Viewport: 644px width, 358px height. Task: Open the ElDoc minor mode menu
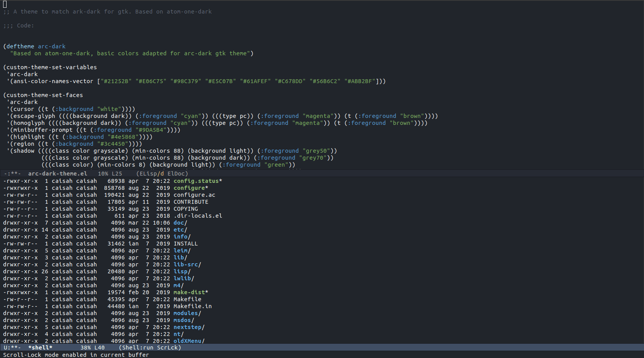click(x=177, y=174)
